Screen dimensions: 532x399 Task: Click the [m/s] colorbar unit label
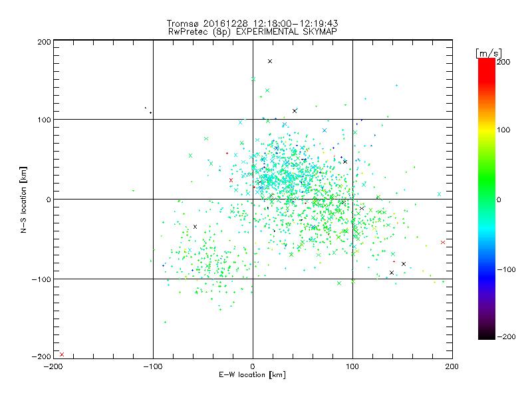pos(489,53)
